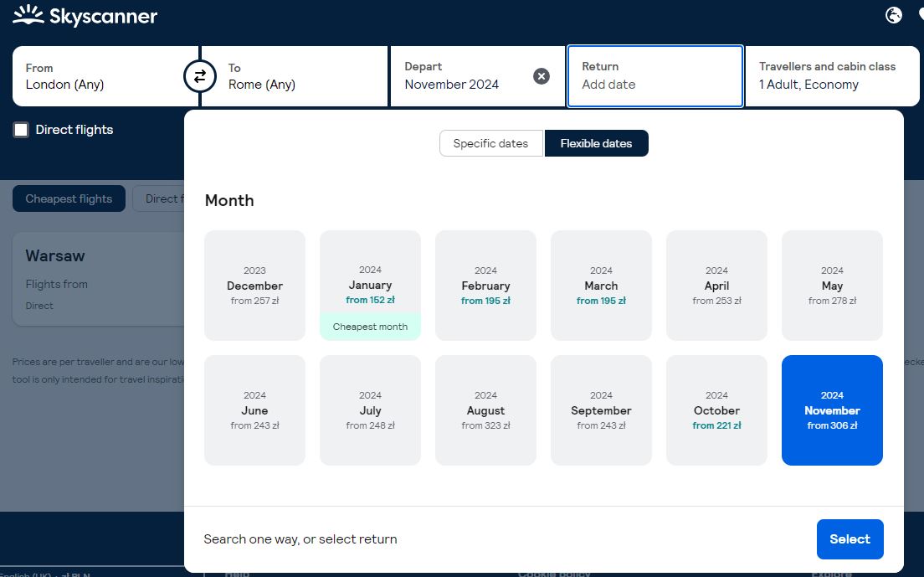Pick February 2024 month card
924x577 pixels.
[485, 286]
